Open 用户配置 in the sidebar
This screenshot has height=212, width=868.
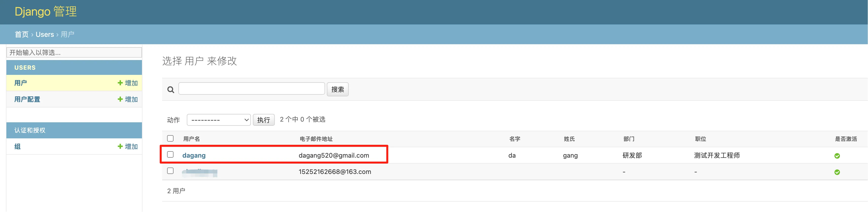point(27,99)
